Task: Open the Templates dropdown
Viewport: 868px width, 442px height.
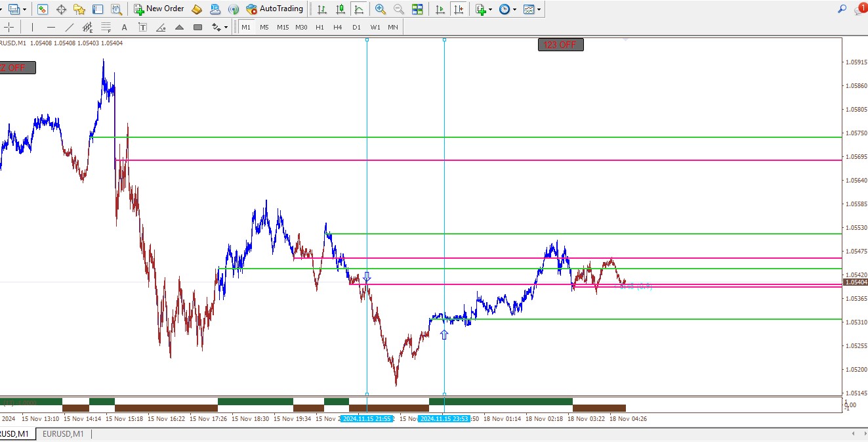Action: click(532, 9)
